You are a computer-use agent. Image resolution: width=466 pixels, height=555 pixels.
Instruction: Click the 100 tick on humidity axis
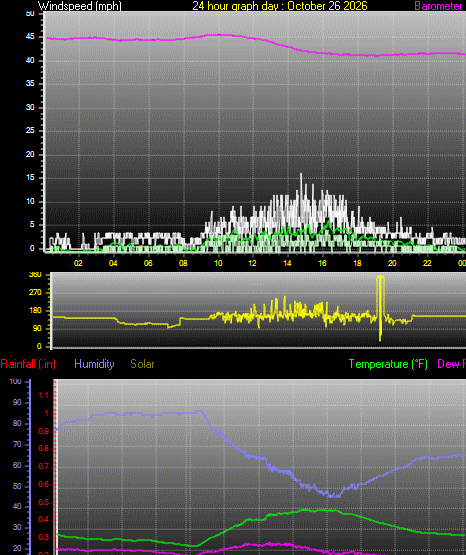(x=16, y=382)
